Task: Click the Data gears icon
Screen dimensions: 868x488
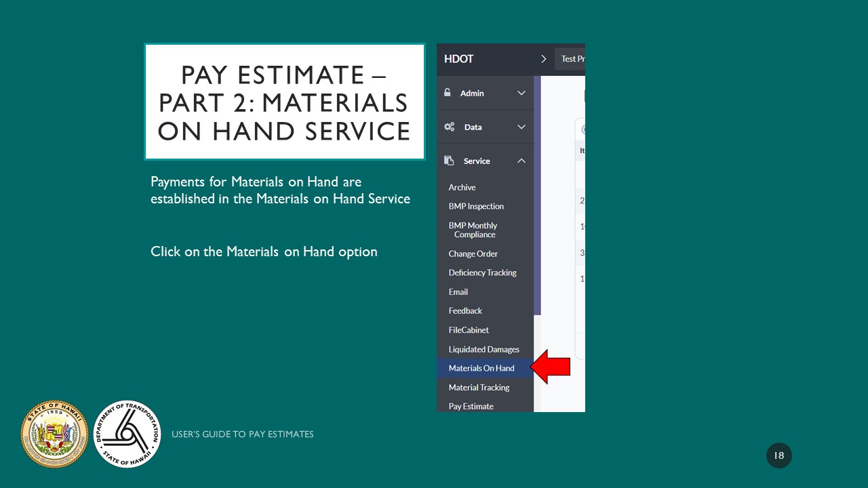Action: [x=449, y=127]
